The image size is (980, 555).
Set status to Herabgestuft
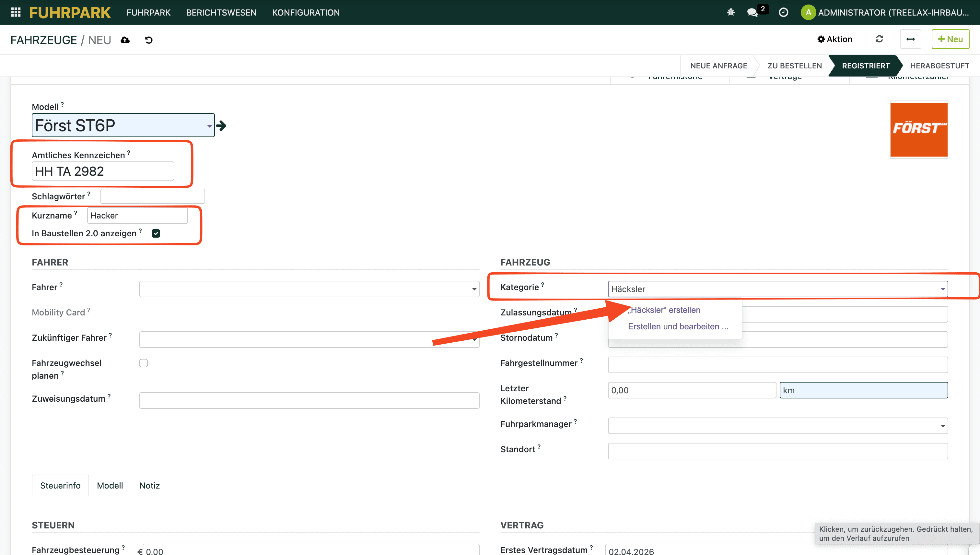pyautogui.click(x=939, y=65)
